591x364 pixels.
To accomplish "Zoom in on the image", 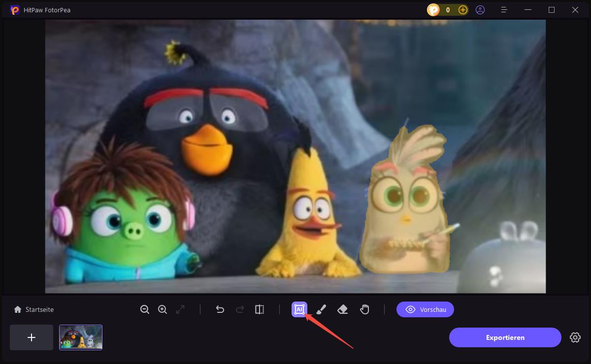I will click(163, 309).
